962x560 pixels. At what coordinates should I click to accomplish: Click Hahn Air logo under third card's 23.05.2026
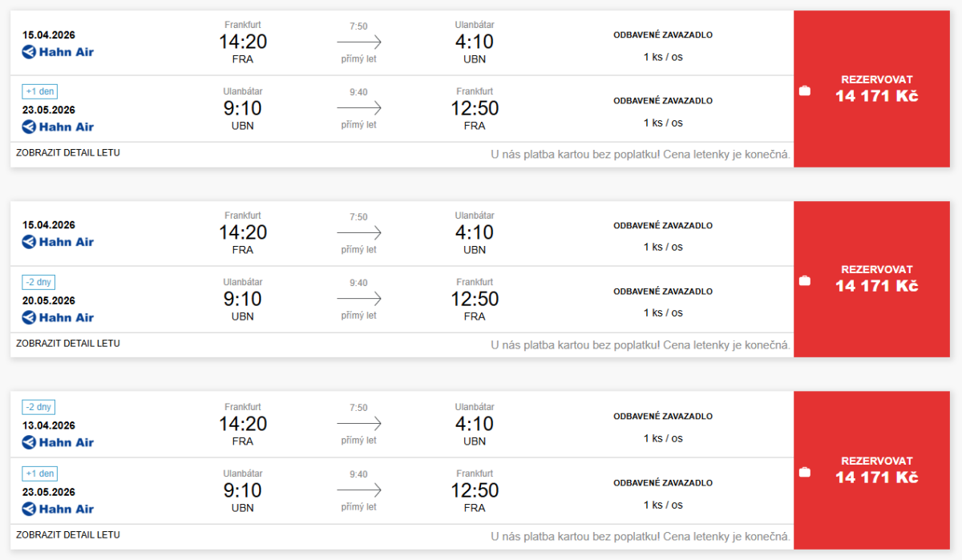(x=58, y=509)
